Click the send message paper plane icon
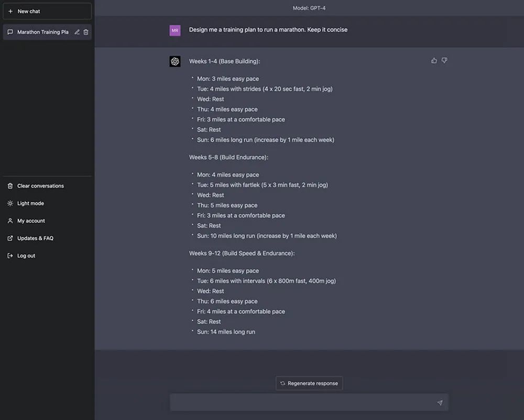 pos(440,403)
